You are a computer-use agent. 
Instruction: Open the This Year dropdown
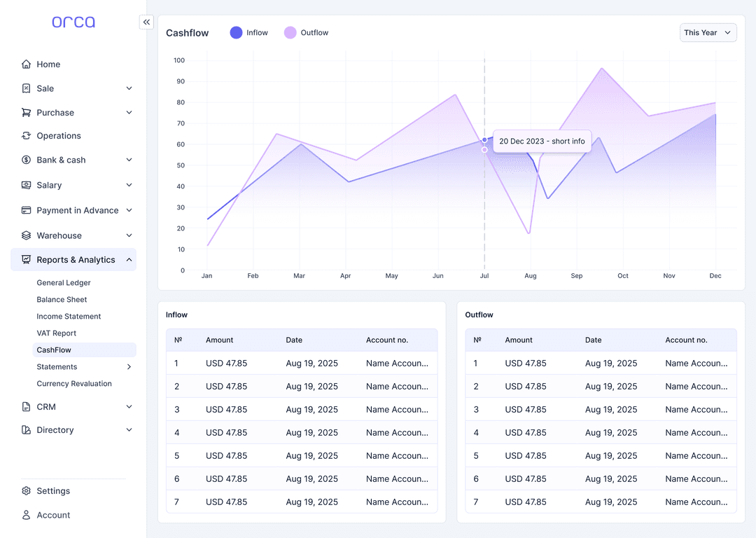708,32
